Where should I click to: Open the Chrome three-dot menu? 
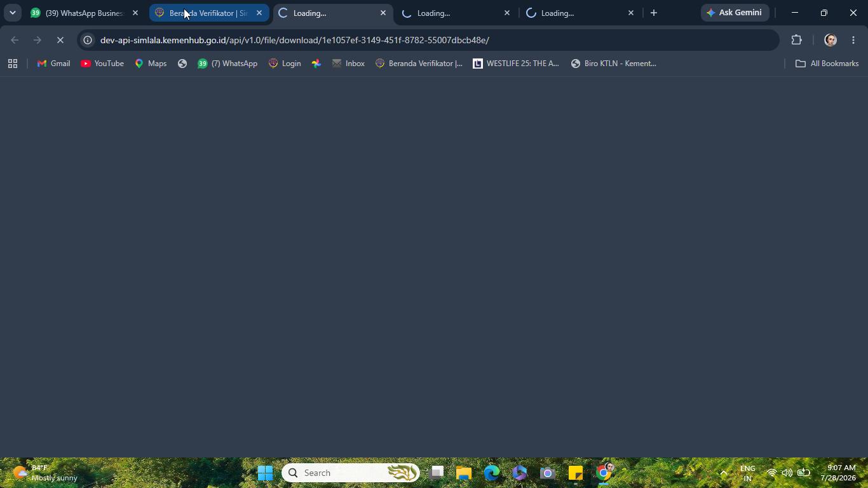(853, 40)
